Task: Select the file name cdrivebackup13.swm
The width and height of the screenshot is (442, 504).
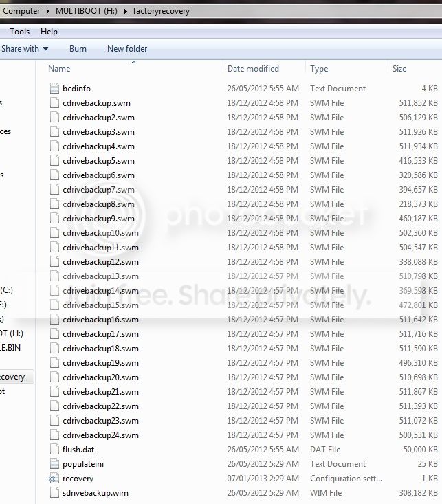Action: click(100, 276)
